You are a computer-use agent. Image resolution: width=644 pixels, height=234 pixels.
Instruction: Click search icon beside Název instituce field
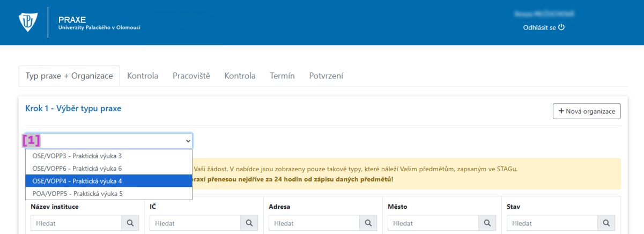130,223
